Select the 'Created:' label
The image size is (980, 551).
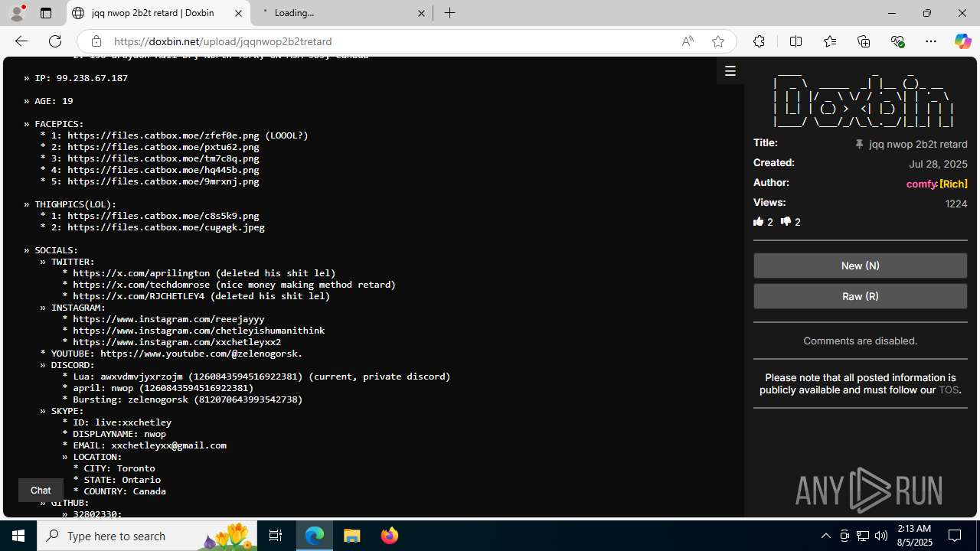[x=774, y=162]
